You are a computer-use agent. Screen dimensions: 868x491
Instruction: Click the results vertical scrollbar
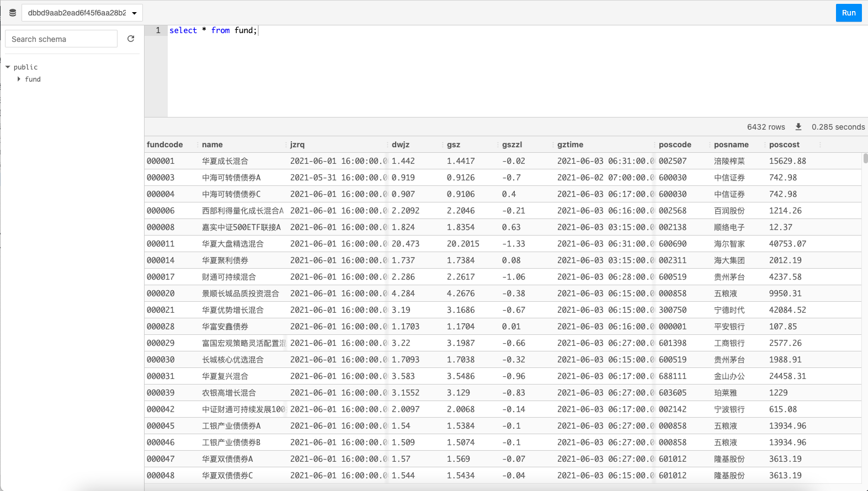click(865, 158)
